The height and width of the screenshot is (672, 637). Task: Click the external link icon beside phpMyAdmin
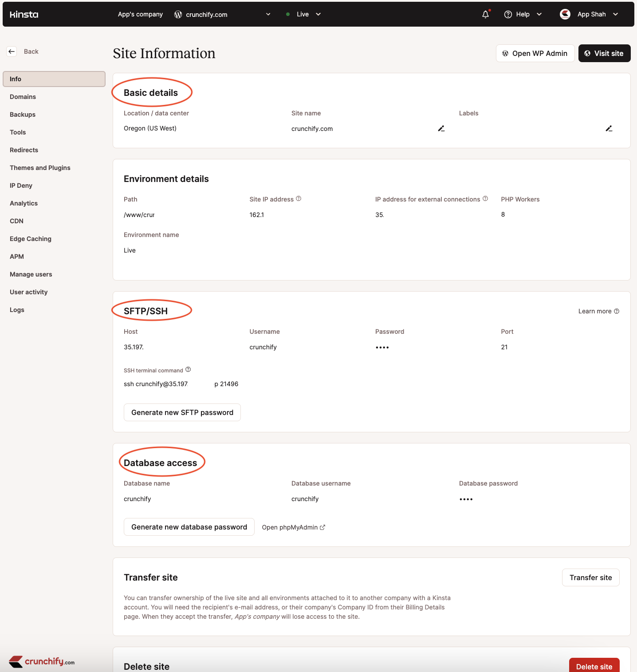coord(322,527)
